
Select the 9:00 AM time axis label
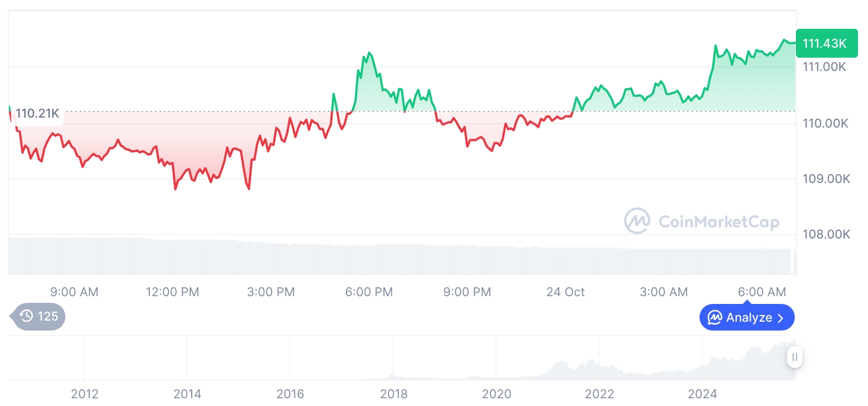click(x=74, y=292)
